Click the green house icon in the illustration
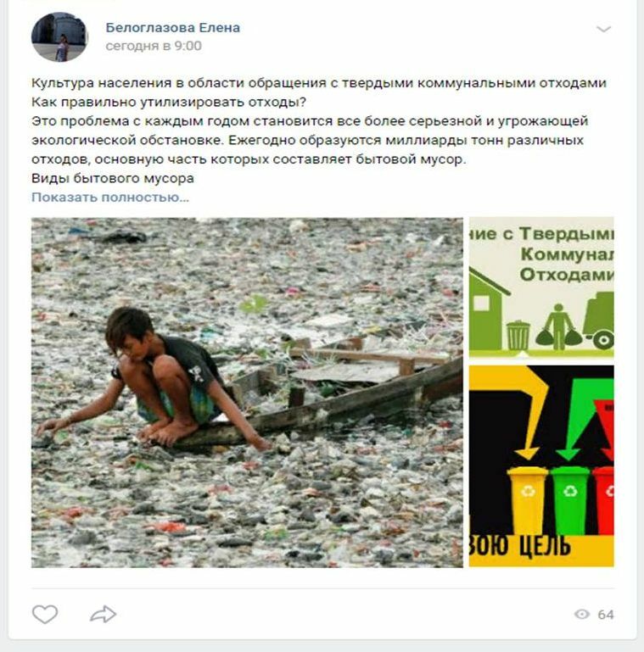Viewport: 644px width, 652px height. 487,309
